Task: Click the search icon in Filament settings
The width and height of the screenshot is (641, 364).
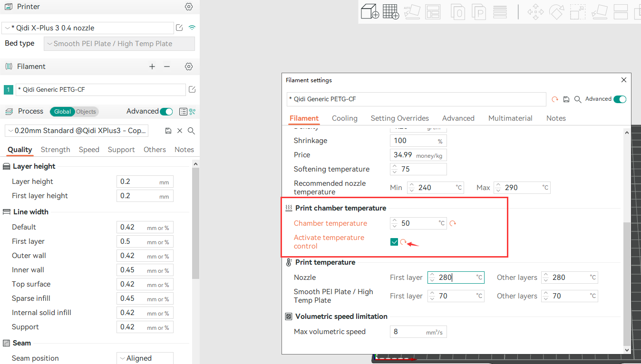Action: (578, 99)
